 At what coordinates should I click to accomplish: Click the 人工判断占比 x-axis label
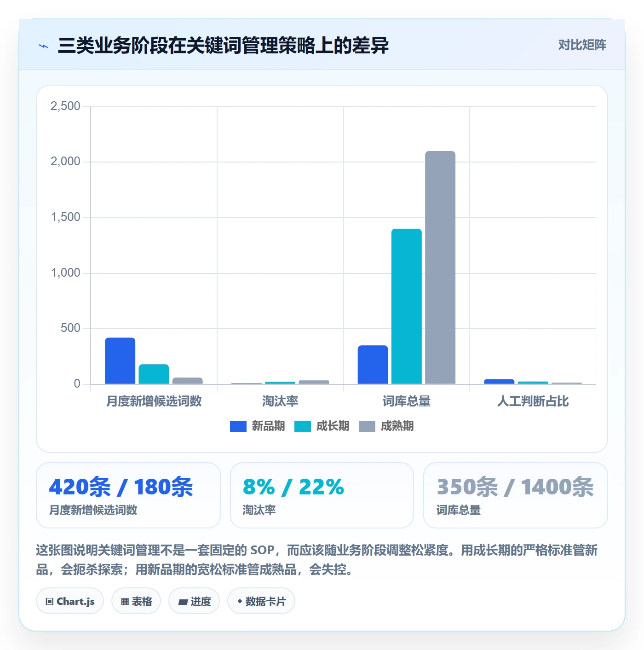pyautogui.click(x=533, y=401)
